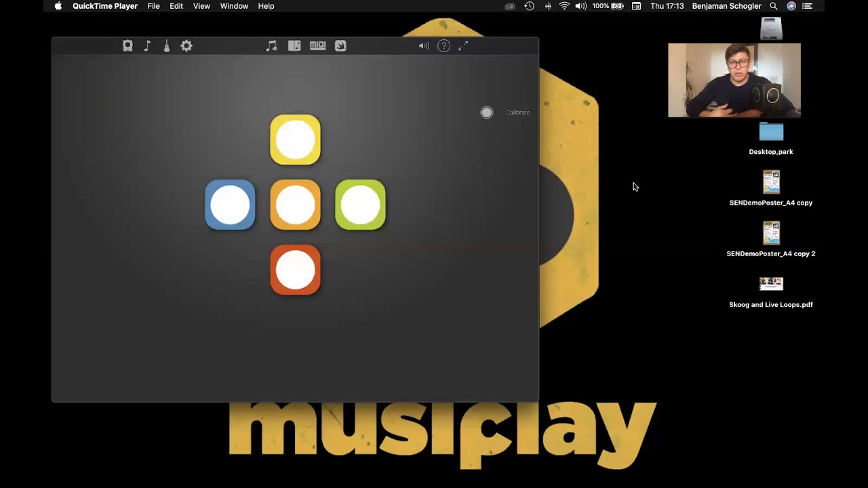This screenshot has height=488, width=868.
Task: Open the gear settings icon
Action: [x=186, y=45]
